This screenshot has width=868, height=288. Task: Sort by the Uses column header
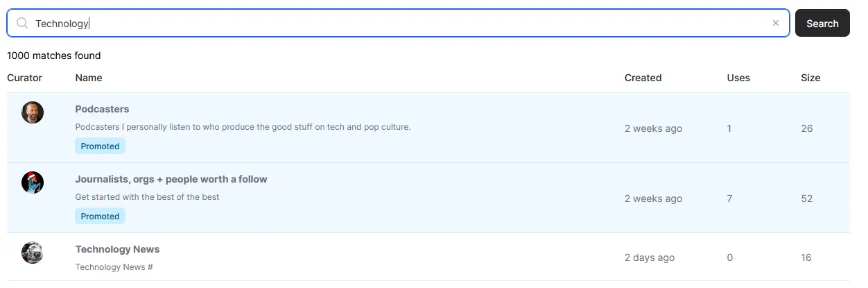click(x=738, y=78)
